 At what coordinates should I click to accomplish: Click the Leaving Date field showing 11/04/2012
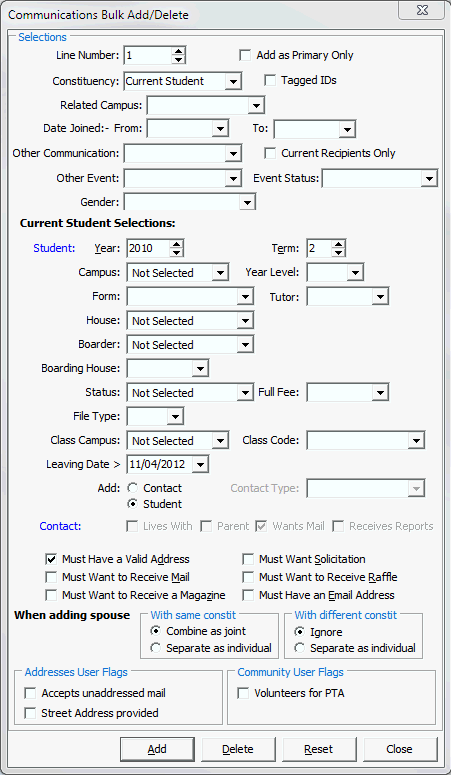pos(160,465)
